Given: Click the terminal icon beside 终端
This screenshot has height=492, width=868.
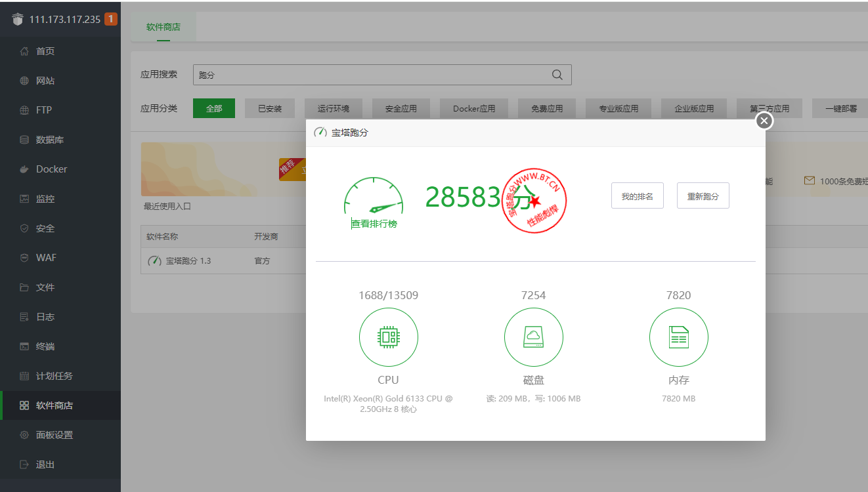Looking at the screenshot, I should [x=24, y=346].
